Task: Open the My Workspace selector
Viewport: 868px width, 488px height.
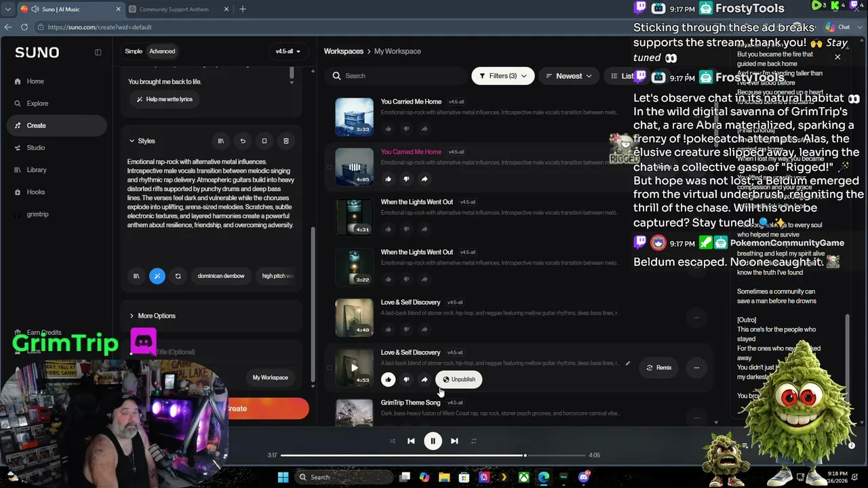Action: (x=271, y=378)
